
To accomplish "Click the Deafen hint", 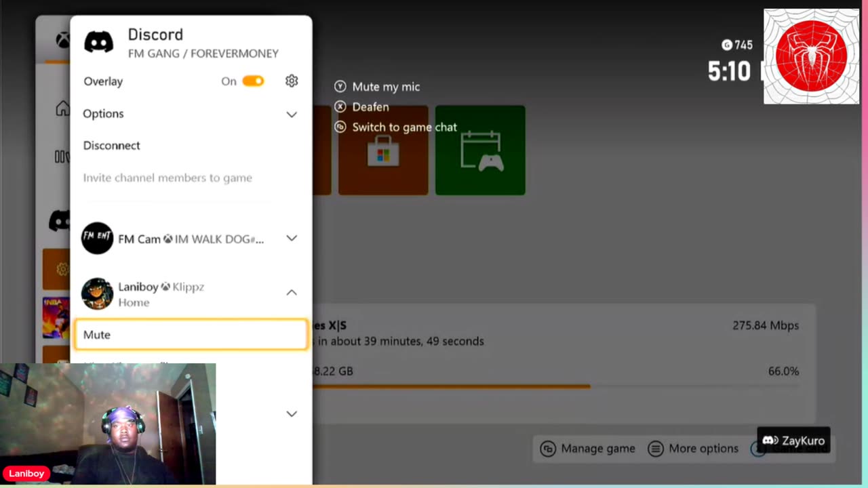I will tap(361, 107).
